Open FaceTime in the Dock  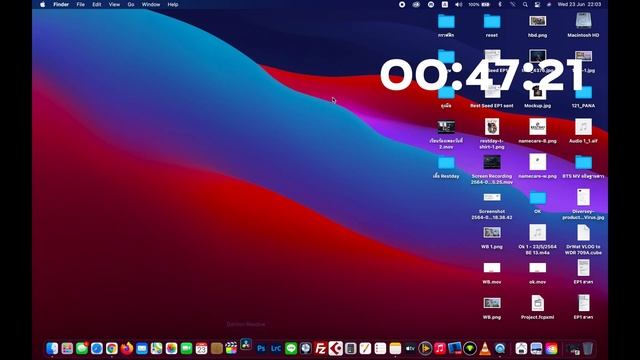coord(187,348)
